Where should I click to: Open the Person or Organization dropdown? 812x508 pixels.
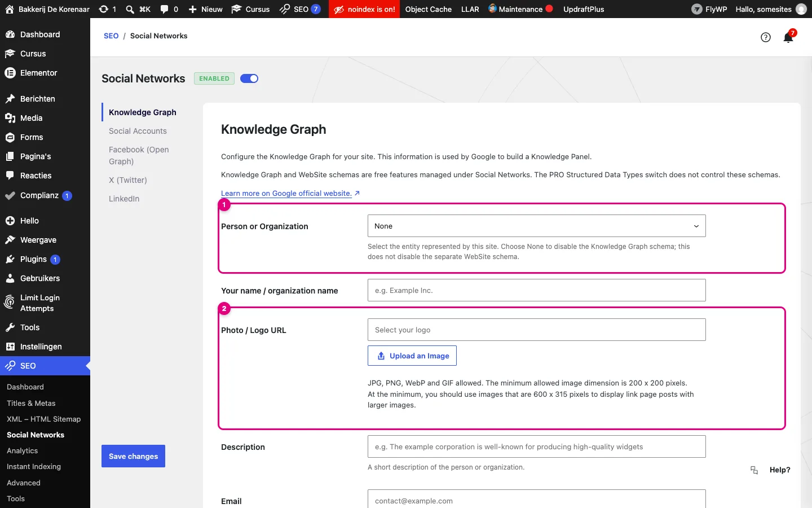pos(536,226)
